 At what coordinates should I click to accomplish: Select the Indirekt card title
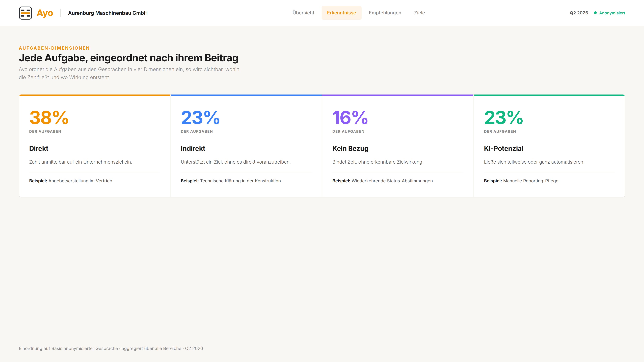(193, 148)
